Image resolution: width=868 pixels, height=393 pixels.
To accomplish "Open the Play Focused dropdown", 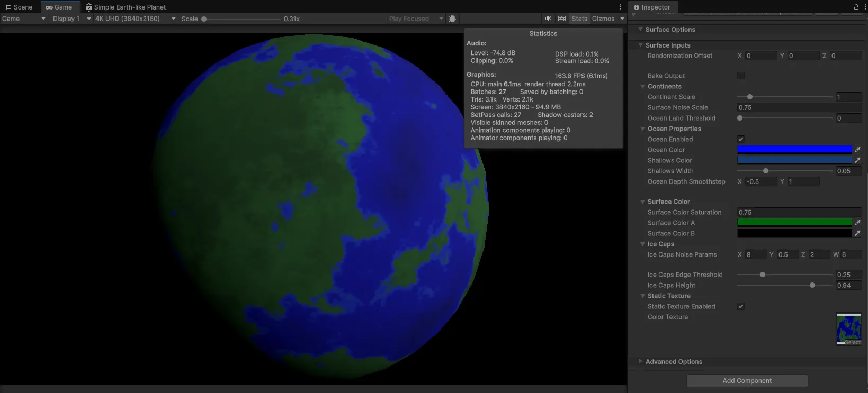I will click(415, 19).
